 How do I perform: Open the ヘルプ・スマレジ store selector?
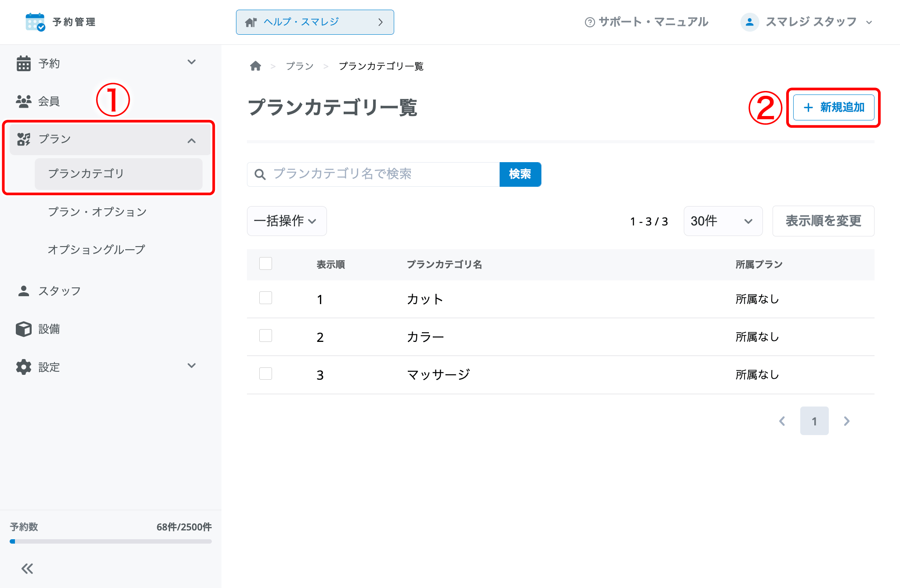tap(315, 22)
